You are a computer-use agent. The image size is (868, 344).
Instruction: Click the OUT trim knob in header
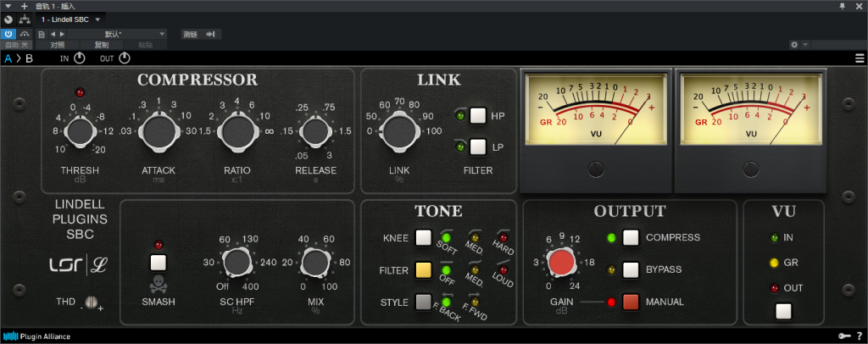point(124,58)
